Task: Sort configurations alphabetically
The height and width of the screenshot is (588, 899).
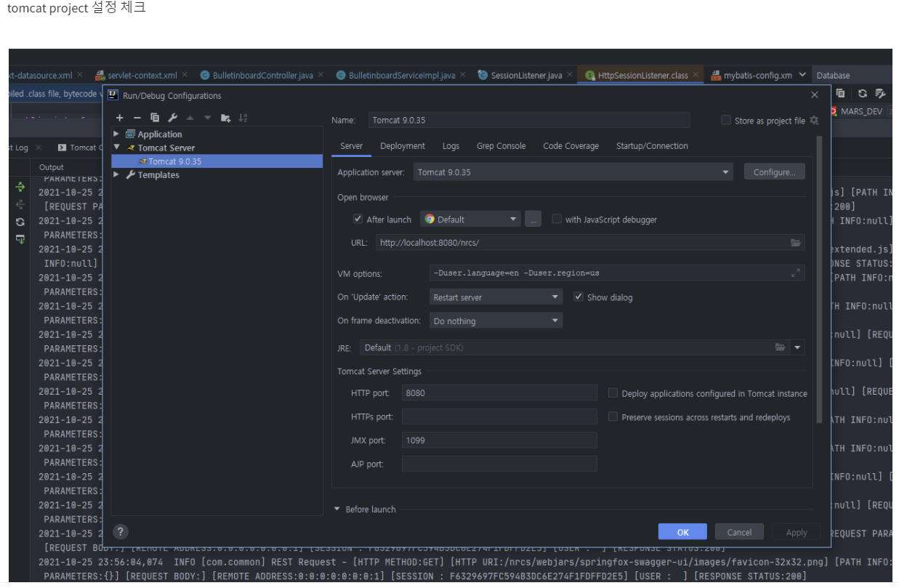Action: 243,118
